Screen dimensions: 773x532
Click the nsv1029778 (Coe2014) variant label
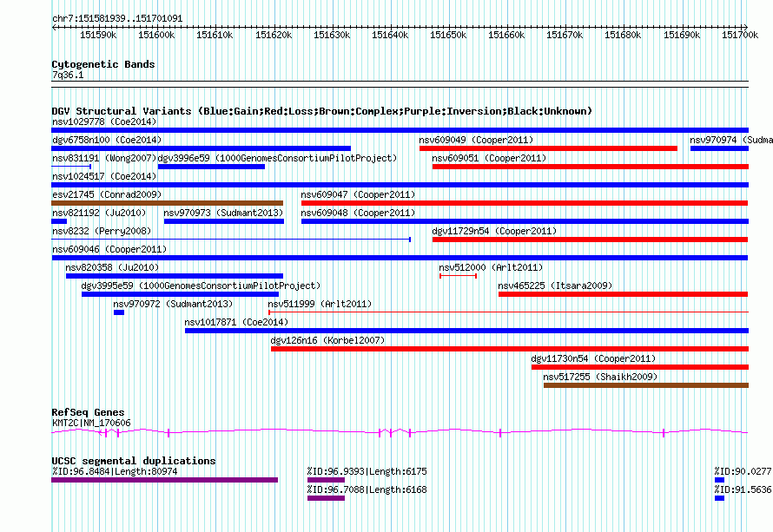click(x=104, y=122)
